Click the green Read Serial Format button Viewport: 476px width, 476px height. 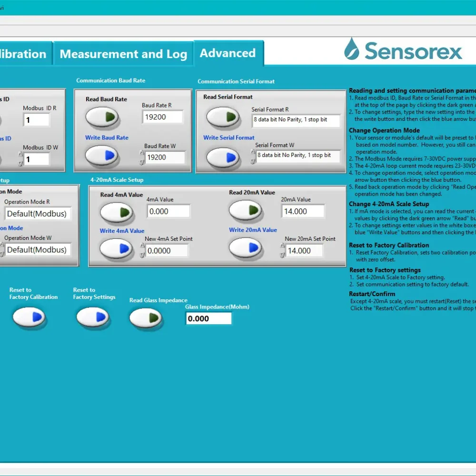223,117
